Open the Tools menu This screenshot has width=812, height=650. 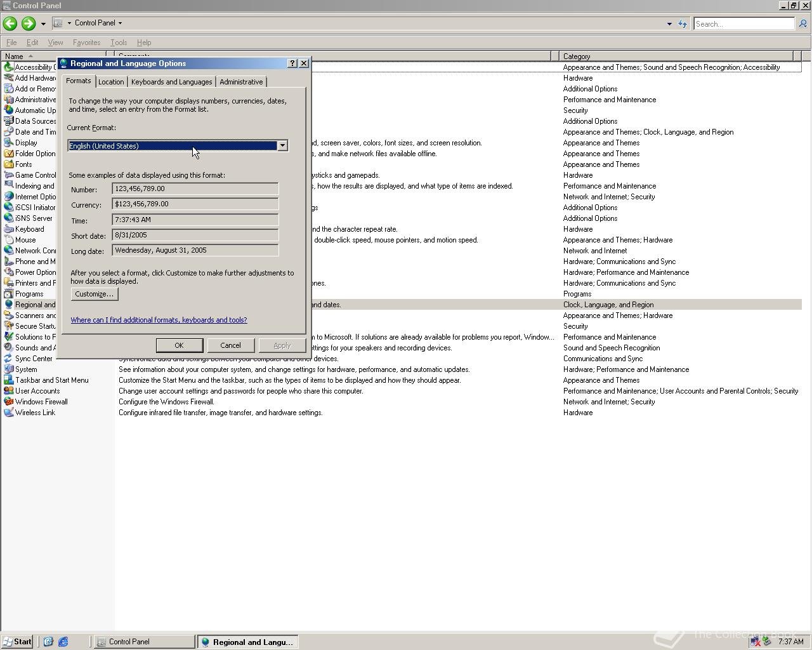pyautogui.click(x=119, y=43)
